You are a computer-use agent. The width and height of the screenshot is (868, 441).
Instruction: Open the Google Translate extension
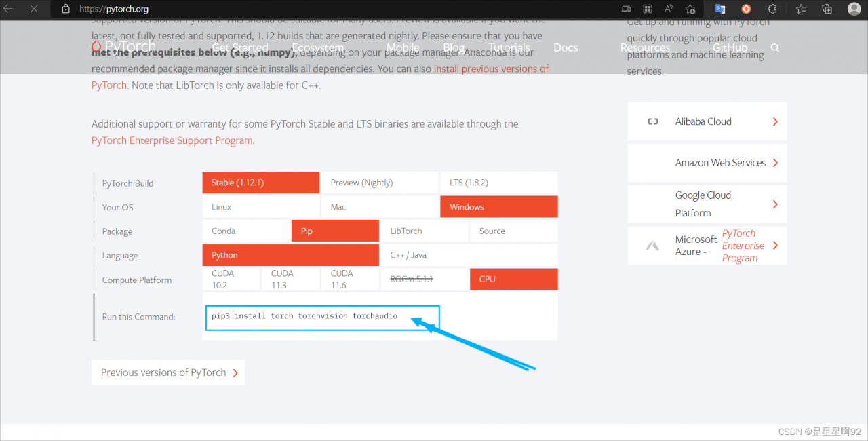pyautogui.click(x=720, y=9)
